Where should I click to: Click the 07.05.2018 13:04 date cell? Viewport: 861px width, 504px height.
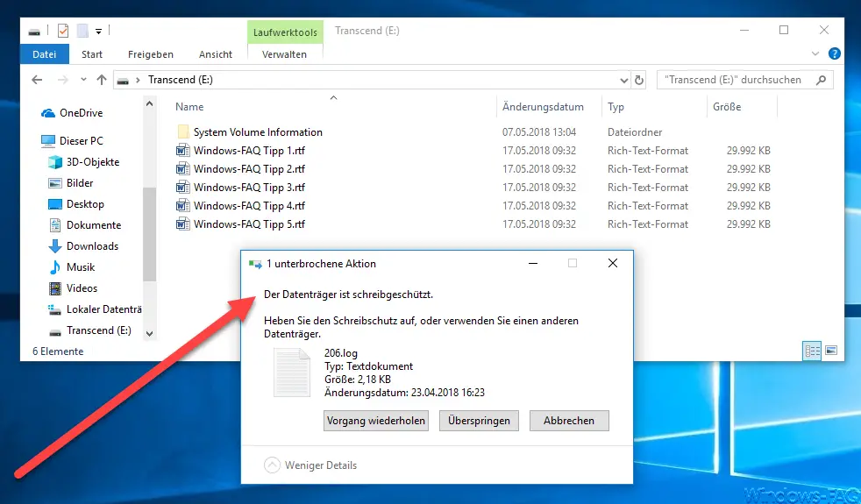click(539, 132)
